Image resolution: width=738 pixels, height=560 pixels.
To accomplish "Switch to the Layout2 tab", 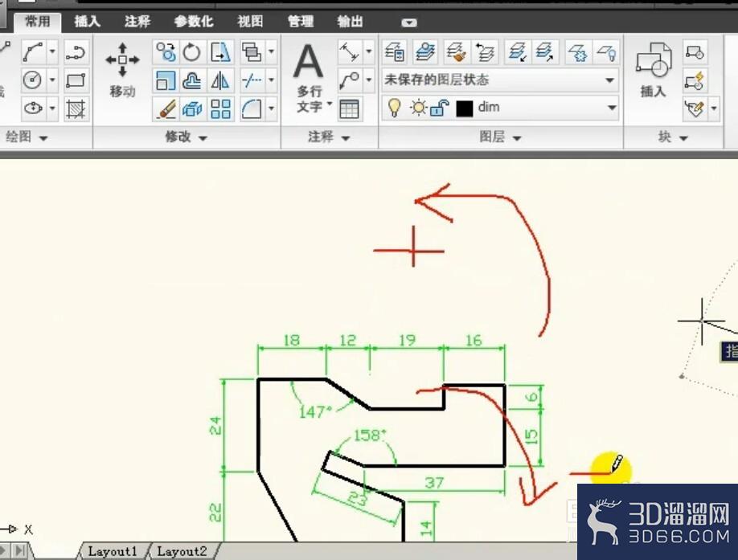I will click(x=182, y=551).
